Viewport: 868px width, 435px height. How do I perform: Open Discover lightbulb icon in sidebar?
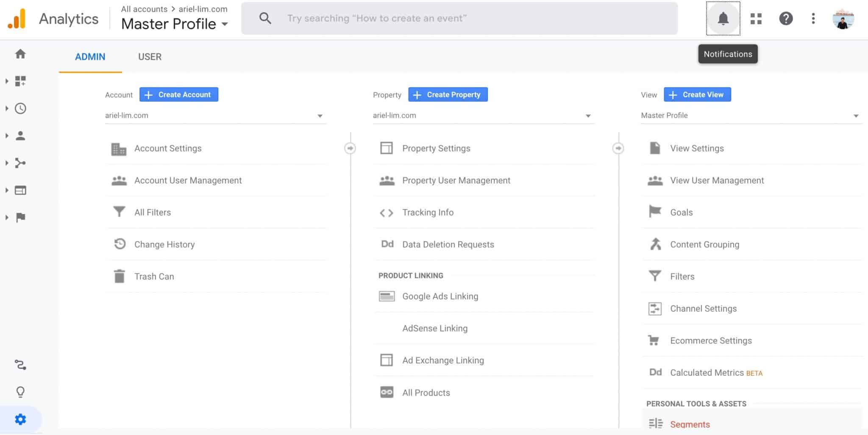[20, 392]
